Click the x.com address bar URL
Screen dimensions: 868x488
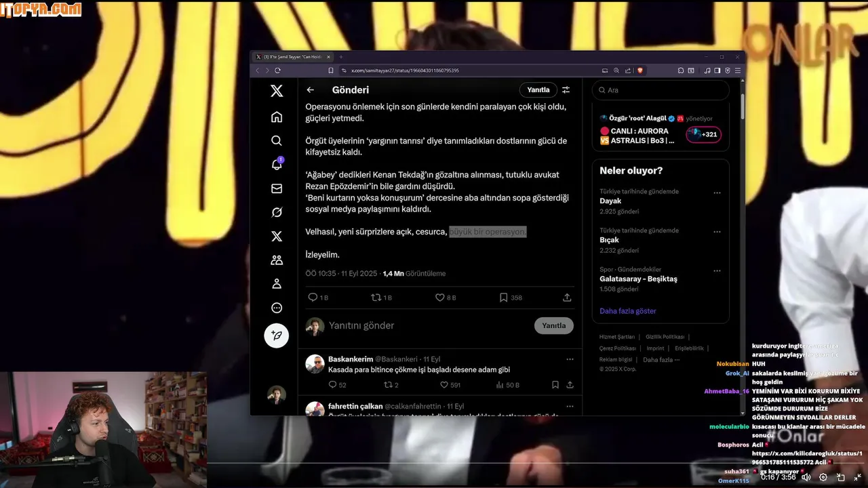pyautogui.click(x=405, y=70)
